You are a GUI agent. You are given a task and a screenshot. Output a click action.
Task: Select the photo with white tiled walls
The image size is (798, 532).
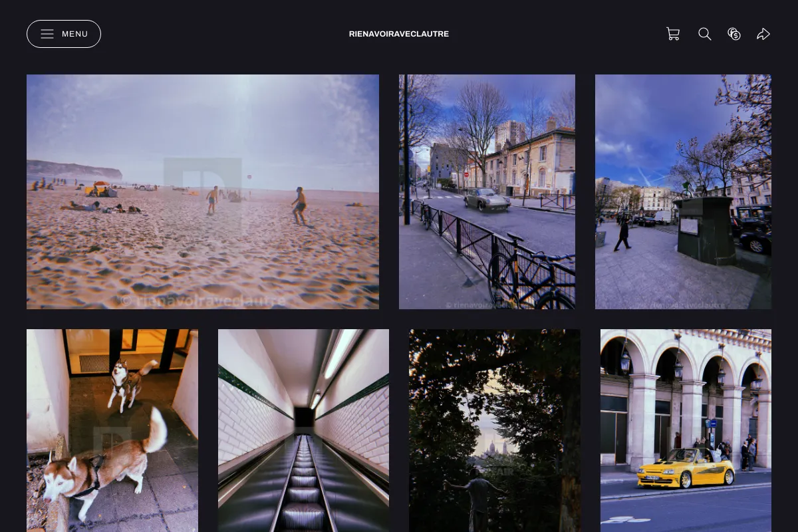click(x=303, y=430)
